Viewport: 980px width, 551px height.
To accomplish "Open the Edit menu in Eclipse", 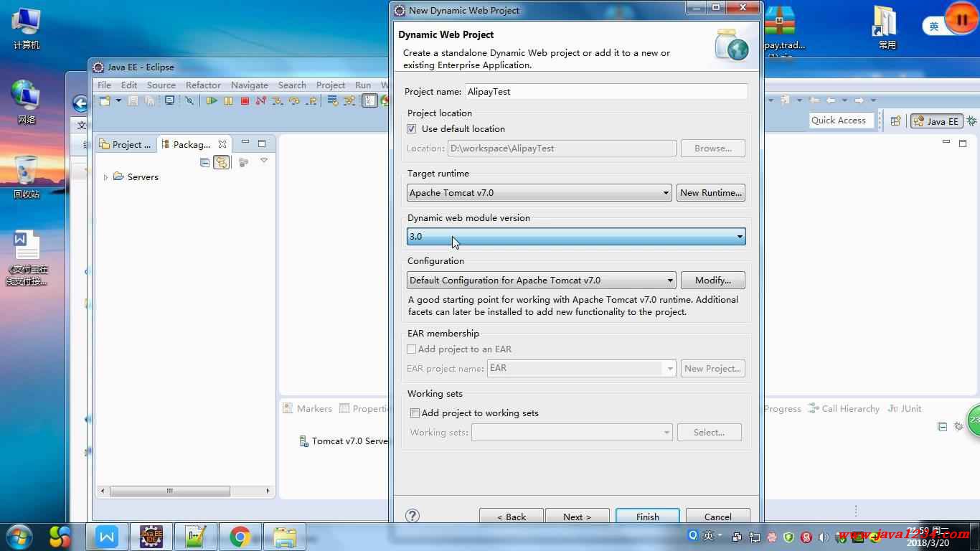I will click(129, 85).
